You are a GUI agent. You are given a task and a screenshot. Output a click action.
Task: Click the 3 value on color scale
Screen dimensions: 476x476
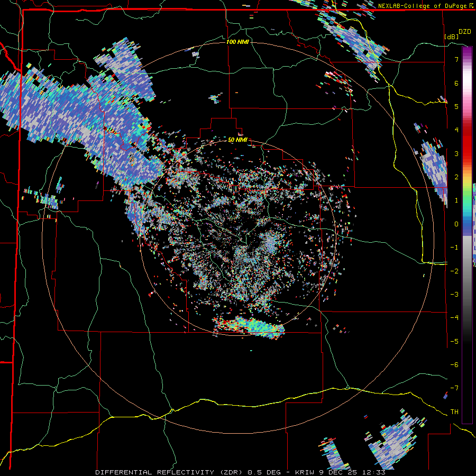[x=456, y=153]
